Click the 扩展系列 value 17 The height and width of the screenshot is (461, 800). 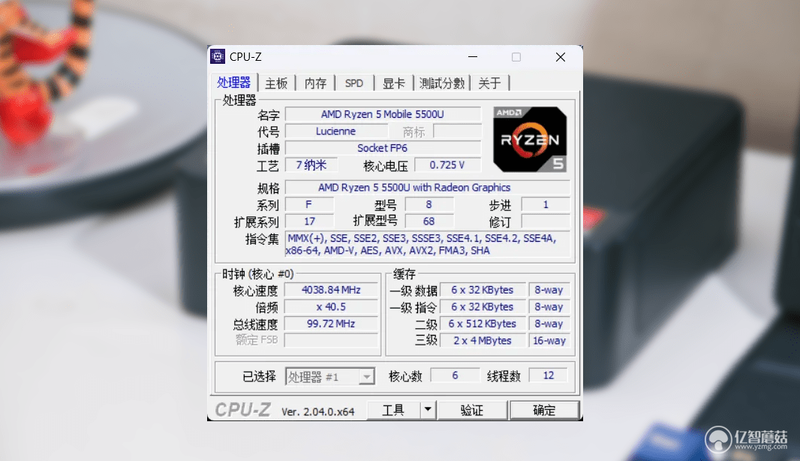click(309, 221)
